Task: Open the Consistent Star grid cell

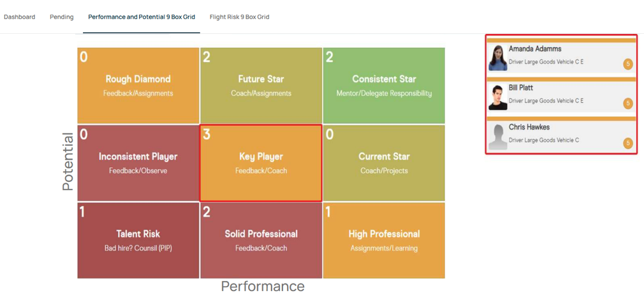Action: coord(384,86)
